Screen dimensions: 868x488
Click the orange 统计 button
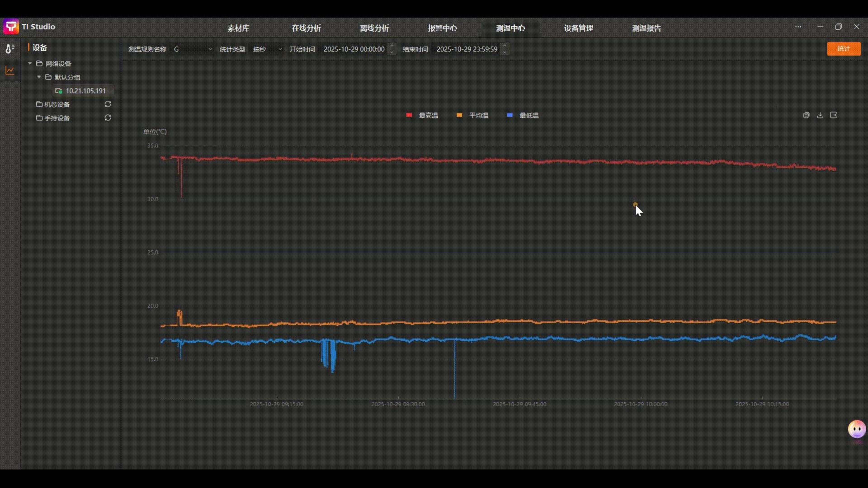point(843,49)
